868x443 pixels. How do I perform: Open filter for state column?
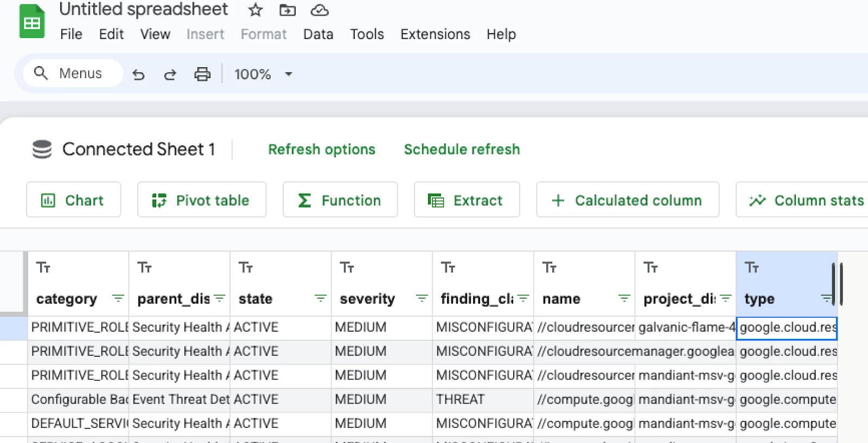point(321,298)
